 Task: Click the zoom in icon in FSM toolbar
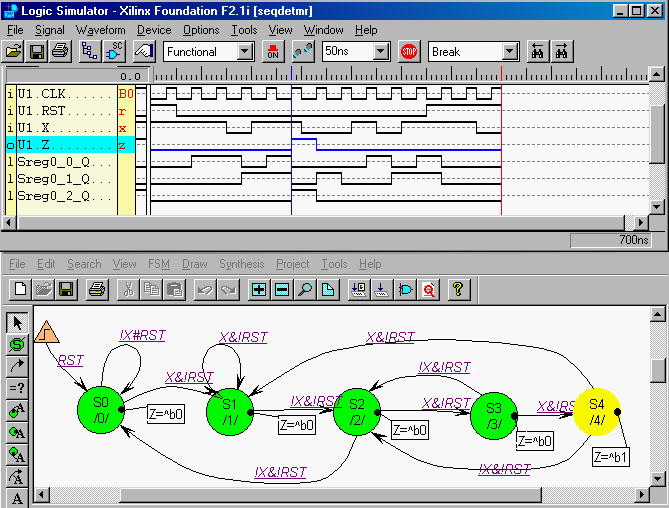pyautogui.click(x=258, y=290)
